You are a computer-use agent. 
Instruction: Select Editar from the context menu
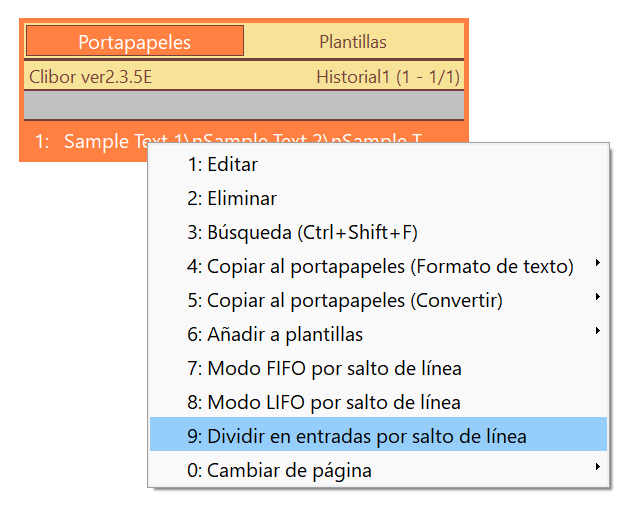(378, 164)
